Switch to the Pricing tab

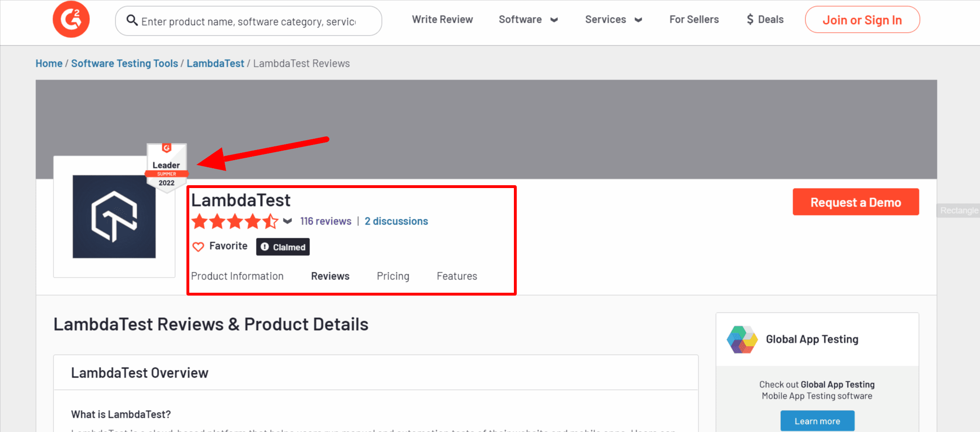pos(393,276)
